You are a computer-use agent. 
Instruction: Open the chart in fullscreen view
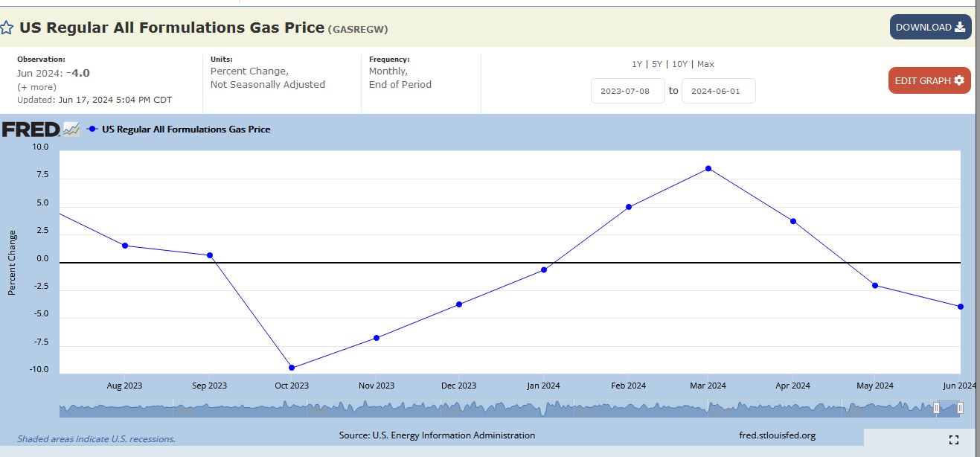(954, 440)
